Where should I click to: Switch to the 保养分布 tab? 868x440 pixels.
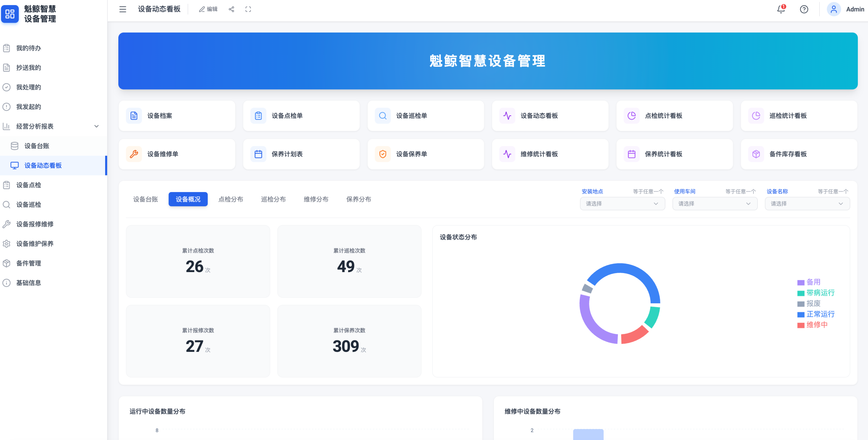pyautogui.click(x=359, y=199)
